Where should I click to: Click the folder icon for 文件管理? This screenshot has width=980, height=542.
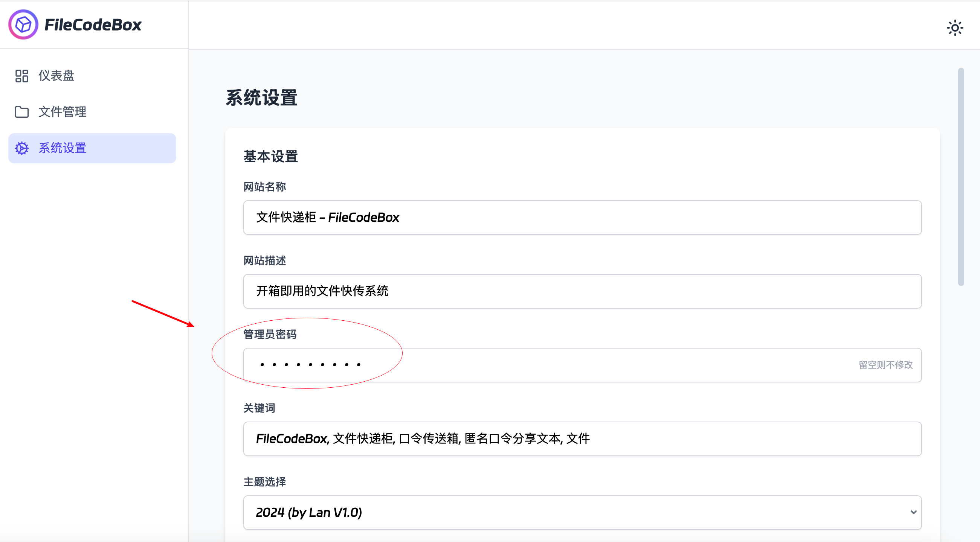coord(22,112)
